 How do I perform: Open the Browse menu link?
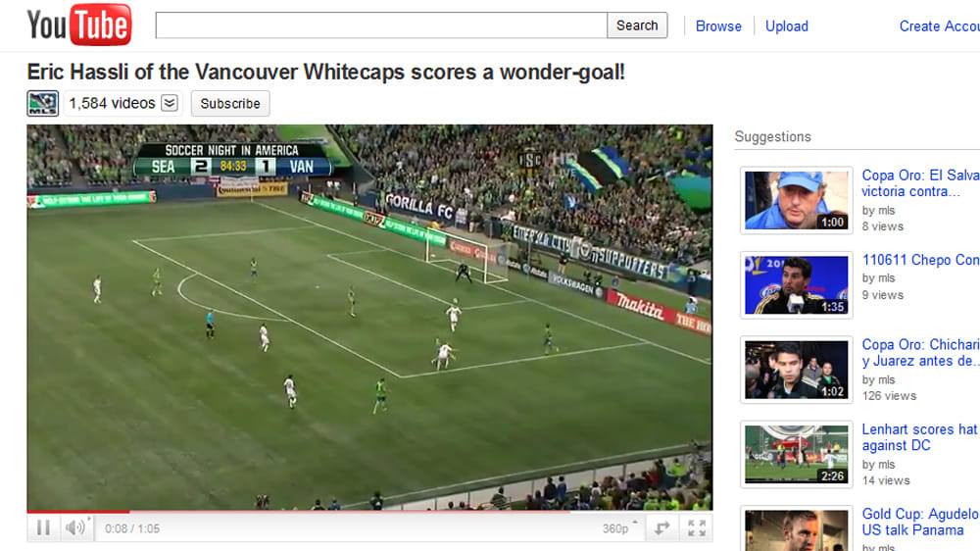718,26
